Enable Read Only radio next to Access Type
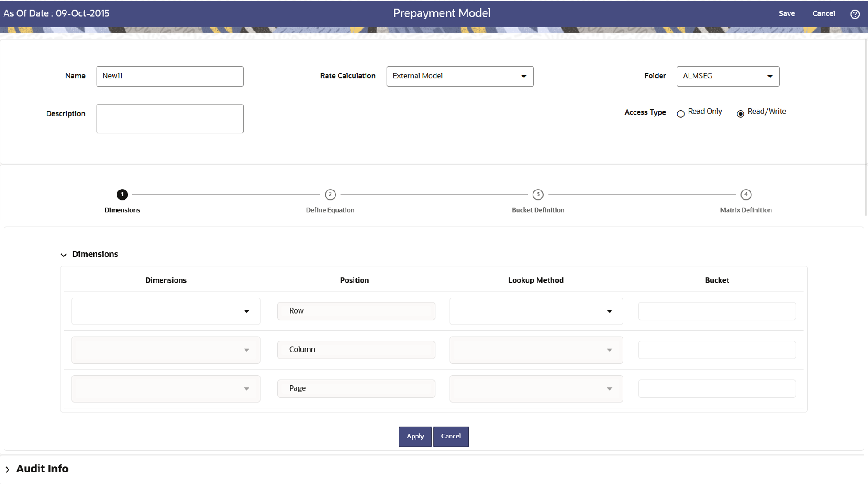Image resolution: width=868 pixels, height=484 pixels. click(681, 114)
